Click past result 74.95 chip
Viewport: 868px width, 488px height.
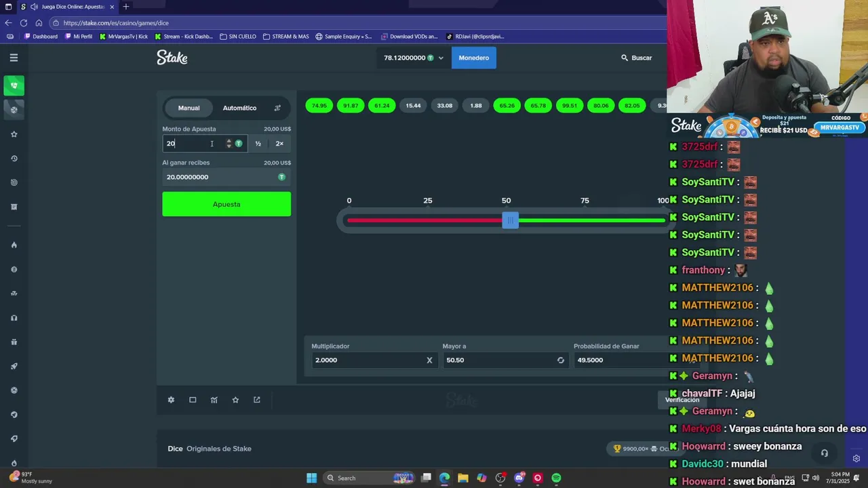click(319, 106)
